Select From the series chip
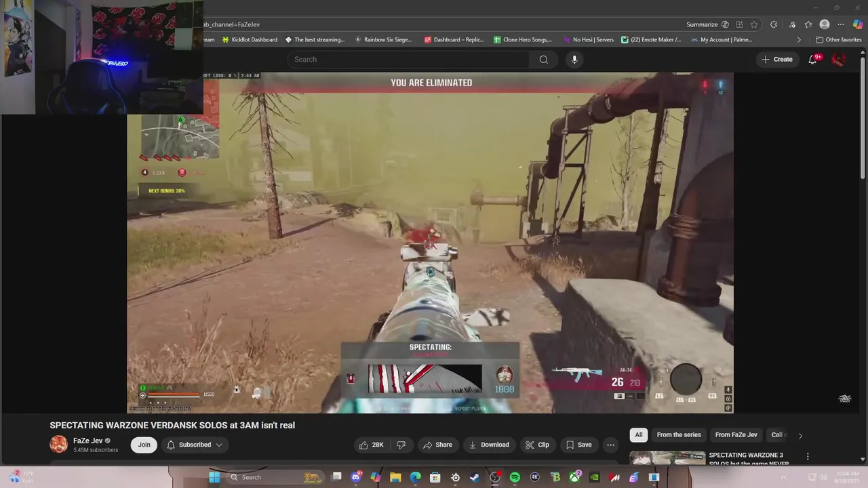Screen dimensions: 868x488 point(679,435)
